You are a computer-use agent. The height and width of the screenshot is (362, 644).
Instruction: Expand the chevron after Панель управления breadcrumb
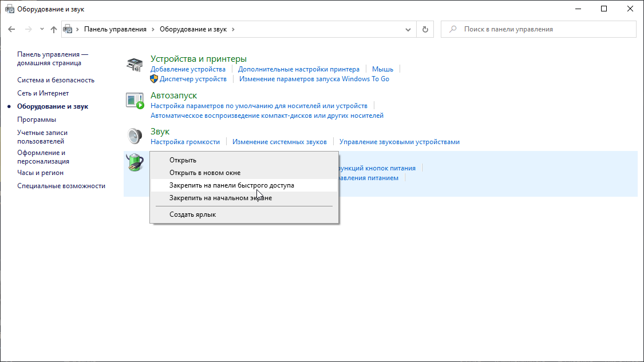[x=153, y=29]
